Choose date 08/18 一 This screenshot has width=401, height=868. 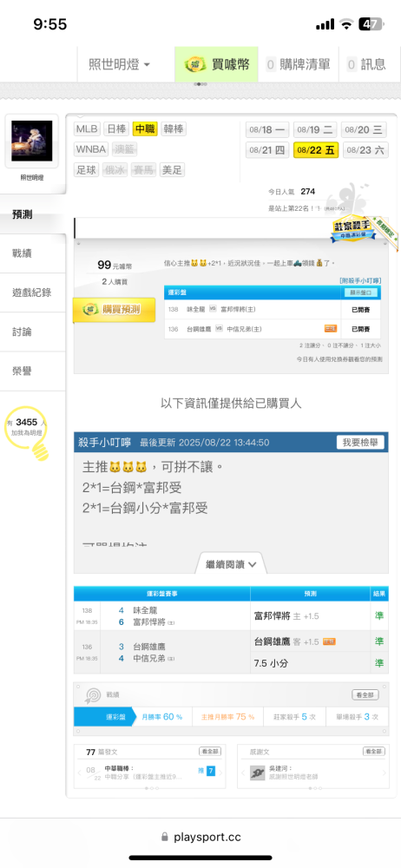tap(267, 130)
